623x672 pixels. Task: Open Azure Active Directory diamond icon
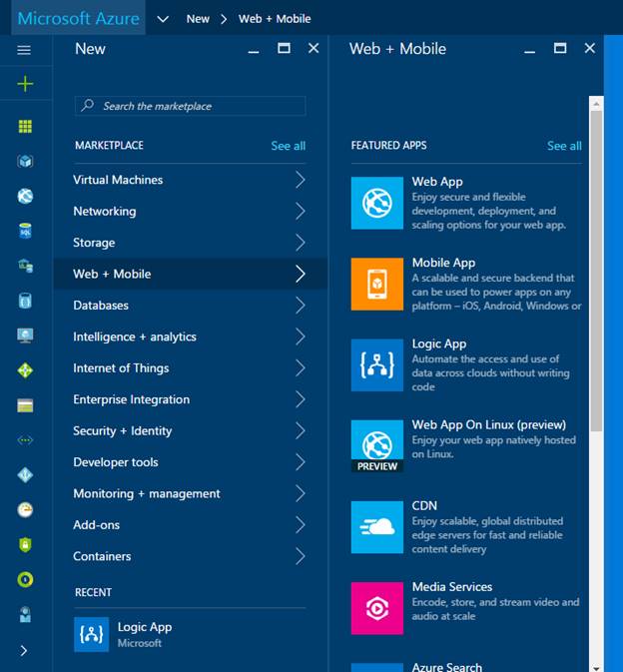[x=25, y=475]
